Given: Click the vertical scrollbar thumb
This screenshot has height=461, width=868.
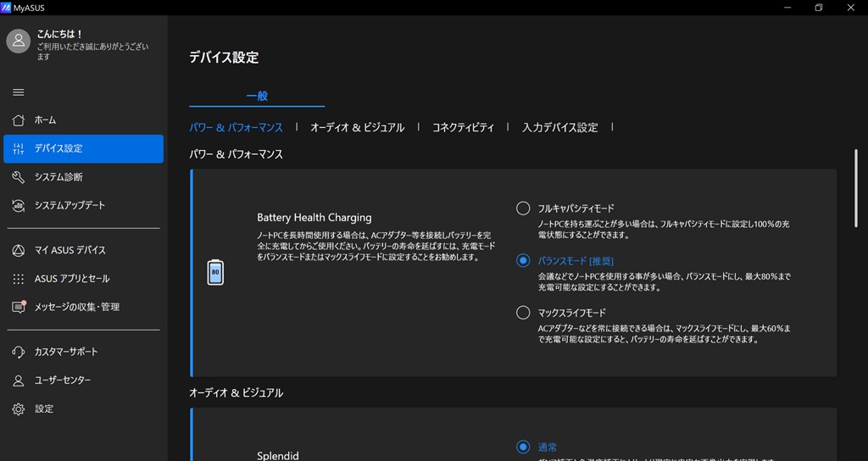Looking at the screenshot, I should click(x=856, y=187).
